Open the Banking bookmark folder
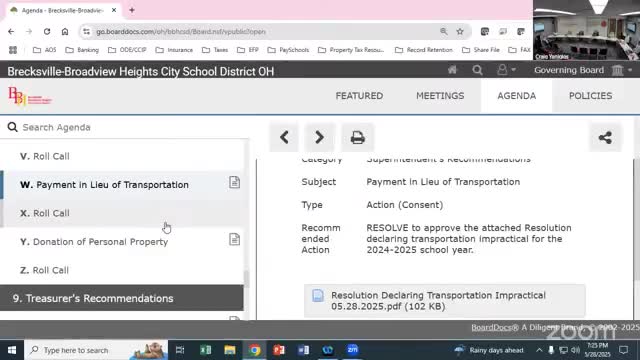 point(82,50)
